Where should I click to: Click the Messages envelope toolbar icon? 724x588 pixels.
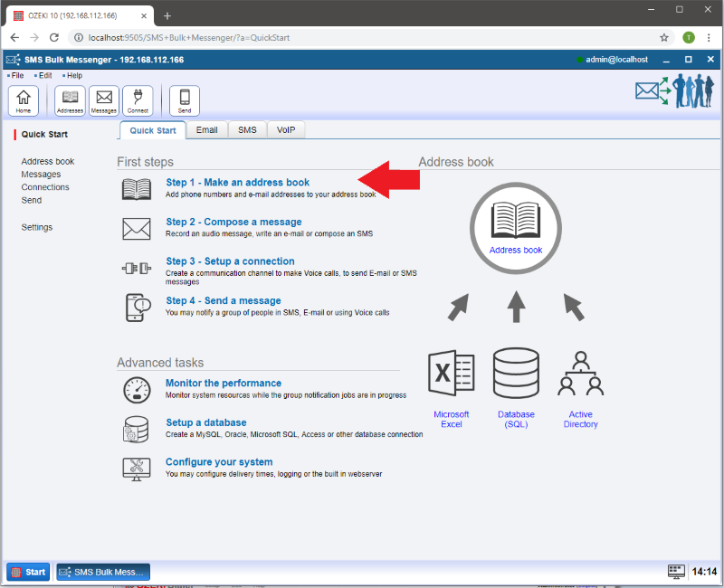pyautogui.click(x=104, y=100)
